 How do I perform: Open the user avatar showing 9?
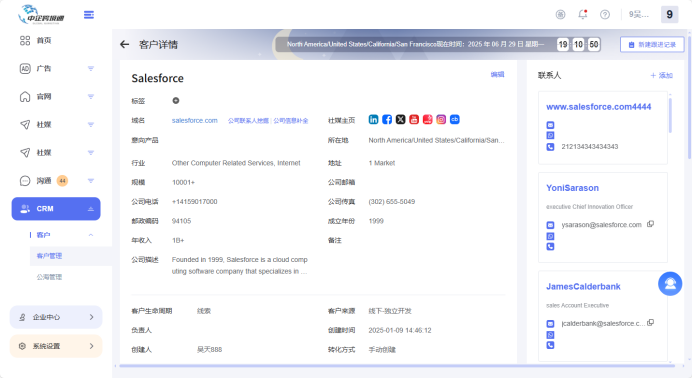670,15
